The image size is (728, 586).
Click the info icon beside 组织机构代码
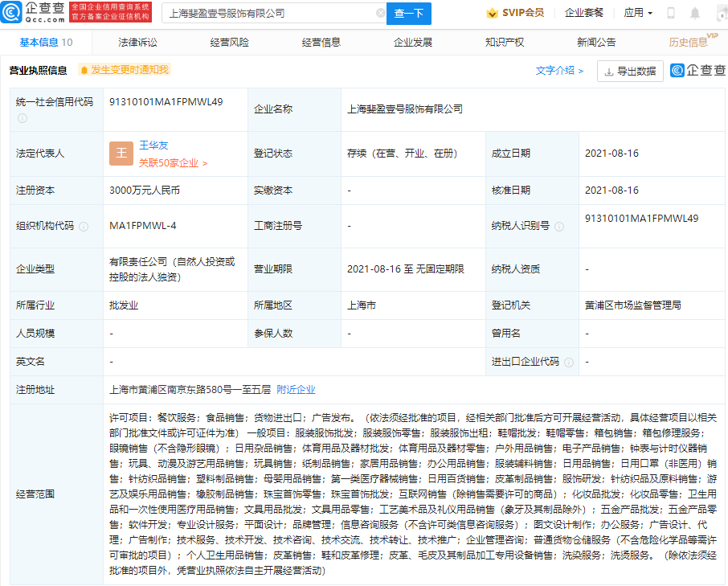(x=84, y=227)
